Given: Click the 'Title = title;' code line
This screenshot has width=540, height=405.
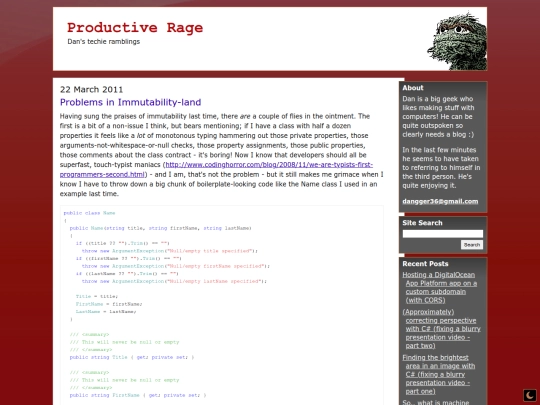Looking at the screenshot, I should [97, 297].
